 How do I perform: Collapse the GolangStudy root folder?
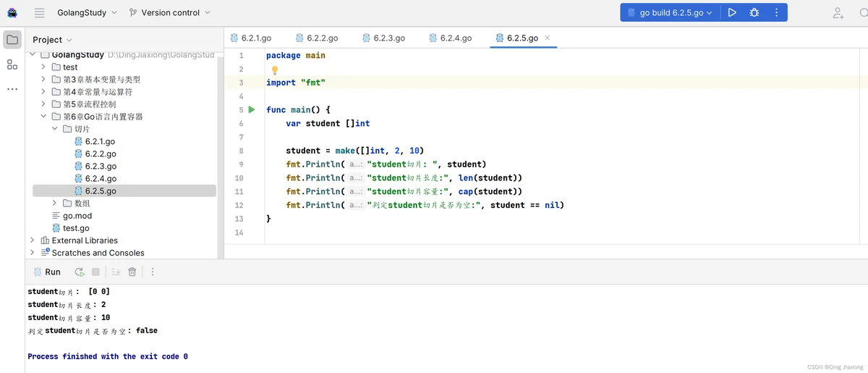click(33, 54)
